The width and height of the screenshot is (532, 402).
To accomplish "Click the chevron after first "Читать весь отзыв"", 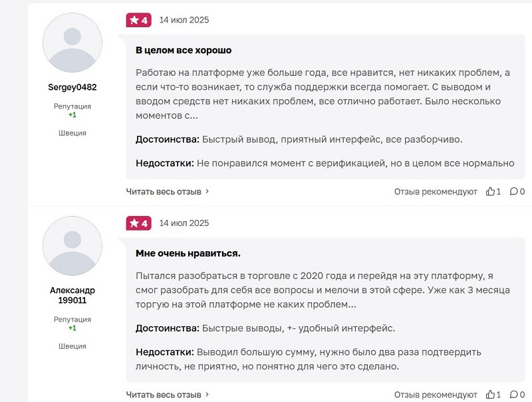I will tap(207, 191).
